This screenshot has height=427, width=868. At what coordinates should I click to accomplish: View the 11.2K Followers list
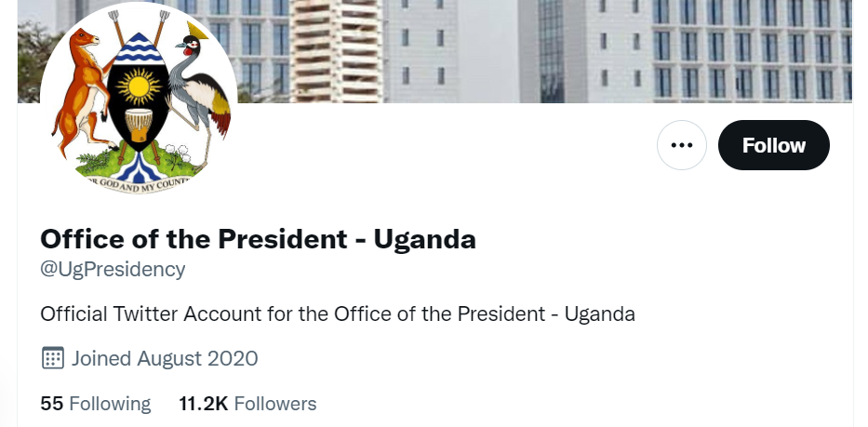point(247,404)
